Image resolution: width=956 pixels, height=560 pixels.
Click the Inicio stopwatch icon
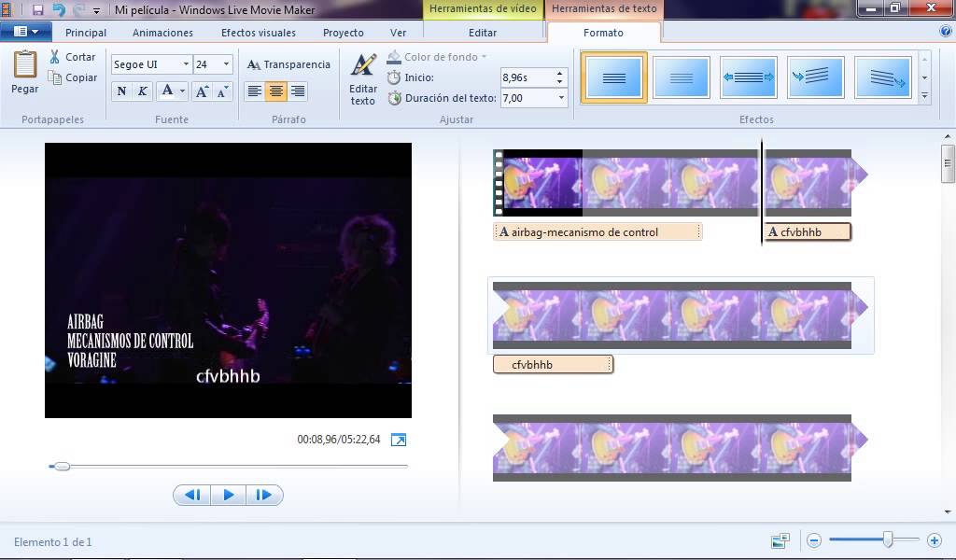coord(394,77)
